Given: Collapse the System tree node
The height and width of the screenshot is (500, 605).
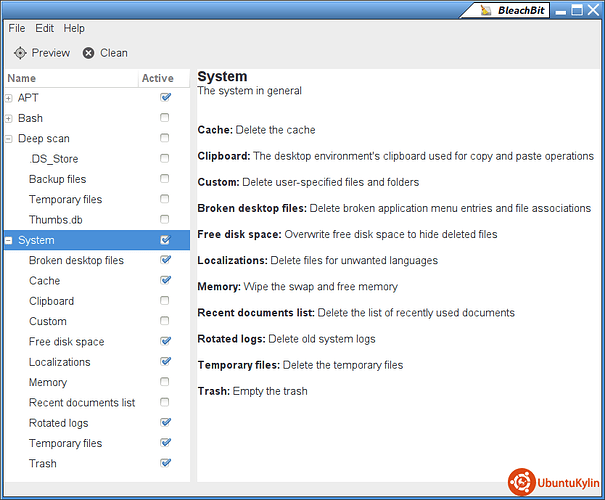Looking at the screenshot, I should point(9,240).
